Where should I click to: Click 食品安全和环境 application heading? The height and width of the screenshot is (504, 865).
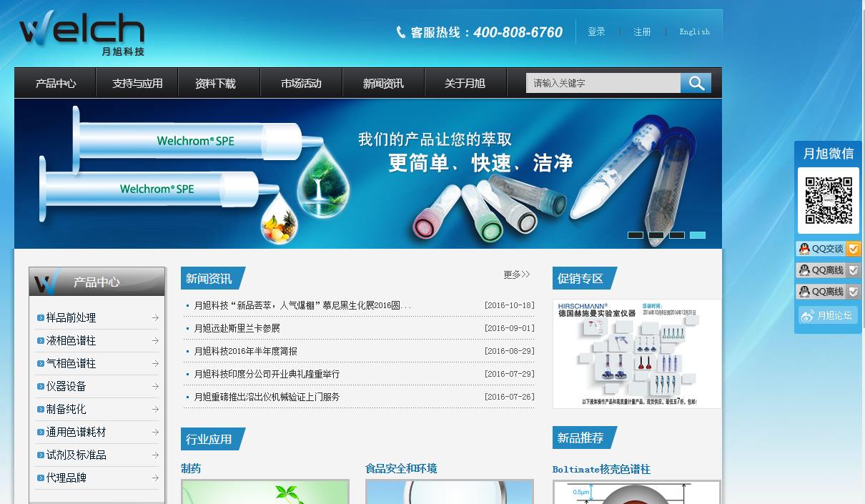pos(401,469)
